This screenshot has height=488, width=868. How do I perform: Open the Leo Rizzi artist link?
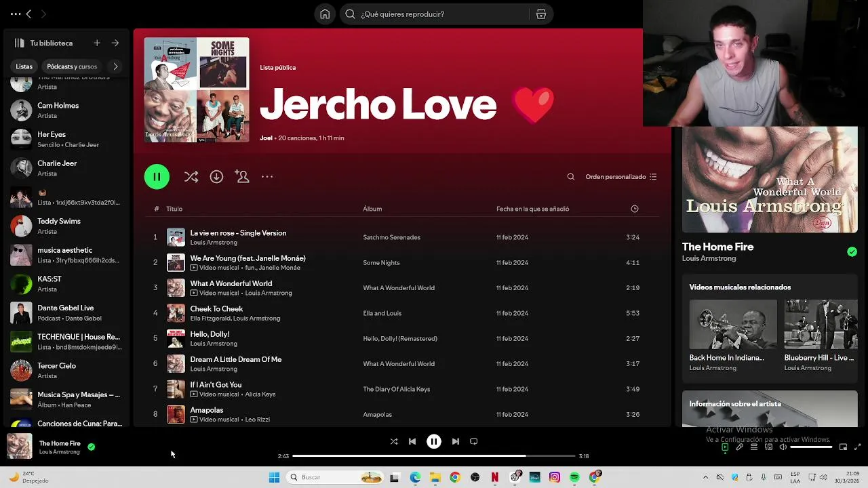[x=257, y=420]
